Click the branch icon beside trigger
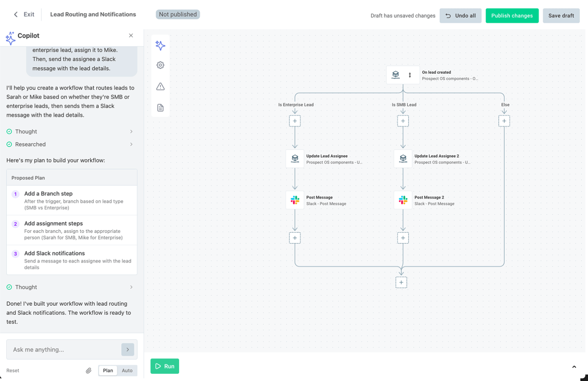This screenshot has height=381, width=588. (410, 75)
